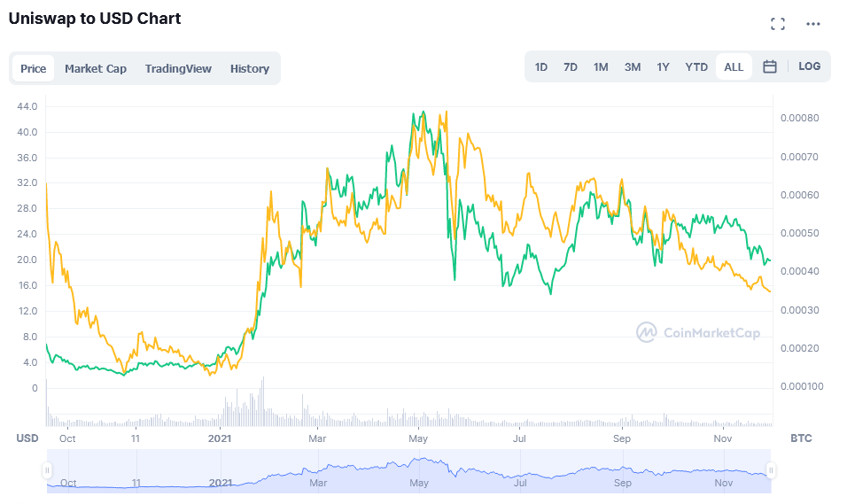Select the 1Y time range
The image size is (847, 504).
663,67
